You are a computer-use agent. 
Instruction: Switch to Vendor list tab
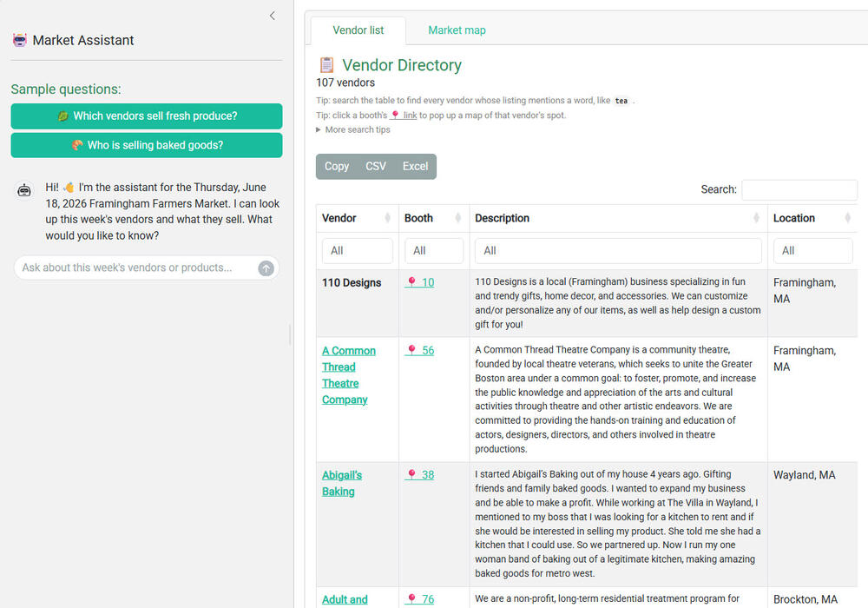tap(358, 30)
